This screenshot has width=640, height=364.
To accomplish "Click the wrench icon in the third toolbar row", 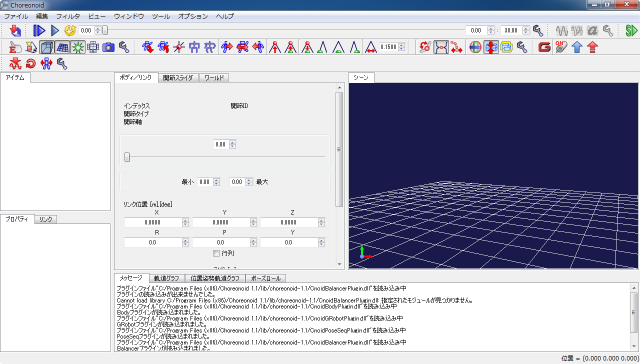I will point(62,63).
